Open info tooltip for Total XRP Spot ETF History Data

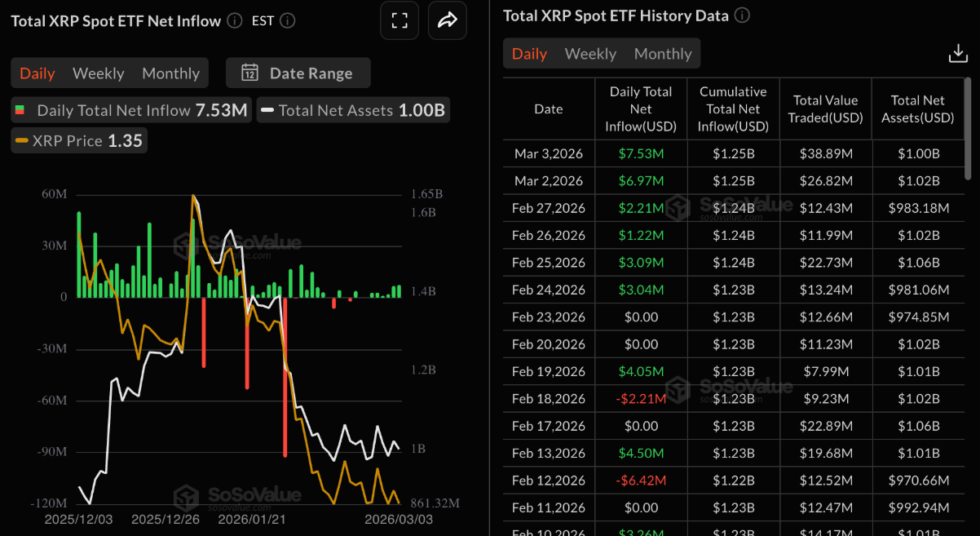[742, 15]
